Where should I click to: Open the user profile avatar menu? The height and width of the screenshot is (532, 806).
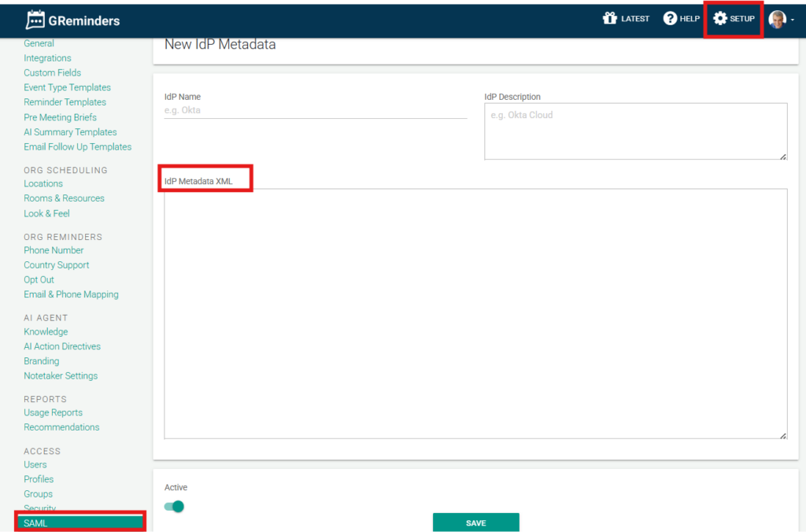pos(778,19)
